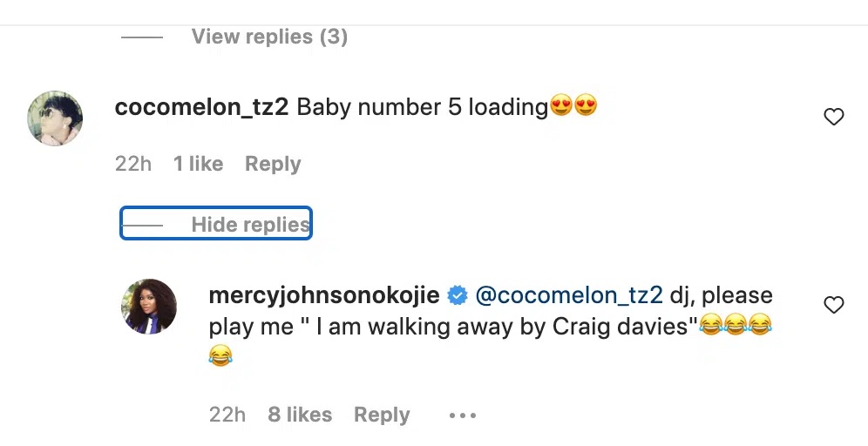Reply to cocomelon_tz2's comment
Screen dimensions: 868x446
tap(273, 164)
